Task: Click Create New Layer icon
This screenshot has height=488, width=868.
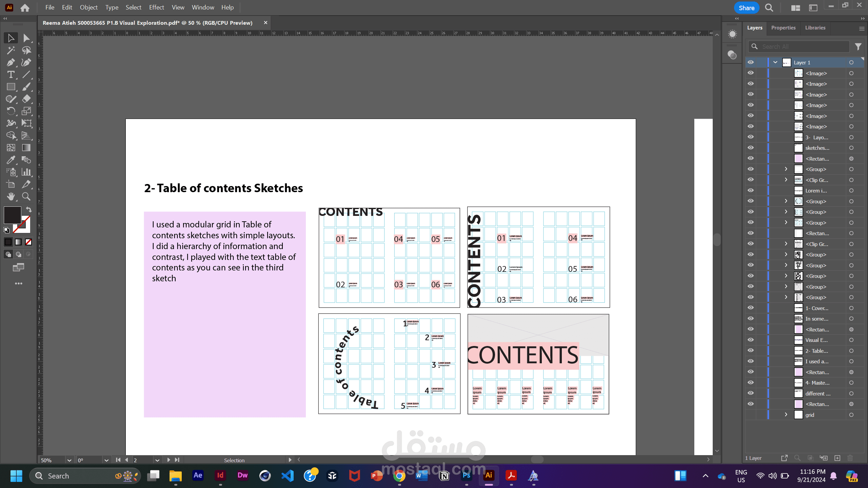Action: [x=837, y=458]
